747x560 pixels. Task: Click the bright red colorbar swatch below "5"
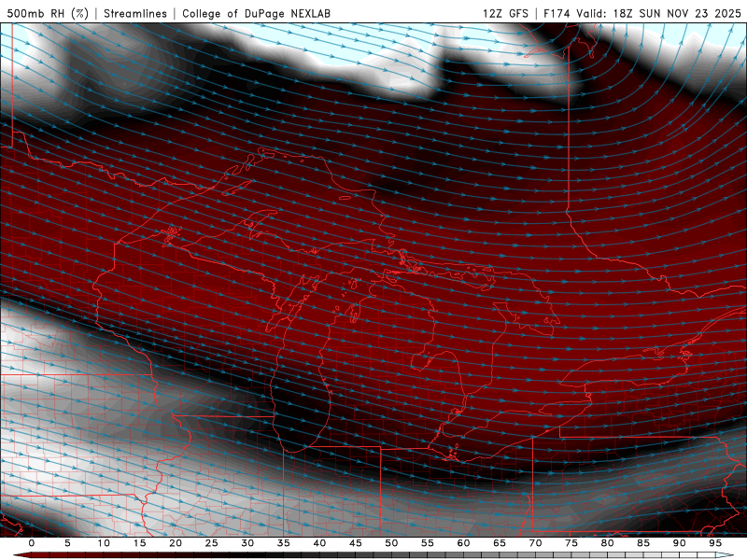point(67,555)
